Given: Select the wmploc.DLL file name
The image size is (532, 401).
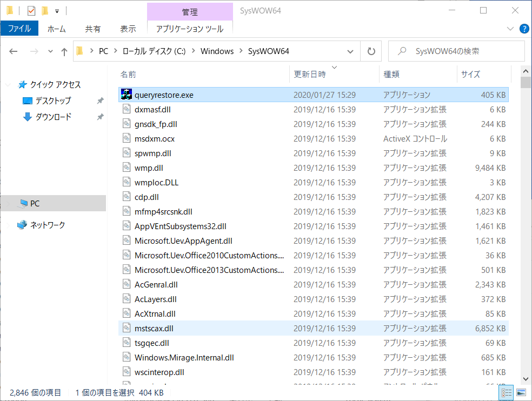Looking at the screenshot, I should (156, 183).
